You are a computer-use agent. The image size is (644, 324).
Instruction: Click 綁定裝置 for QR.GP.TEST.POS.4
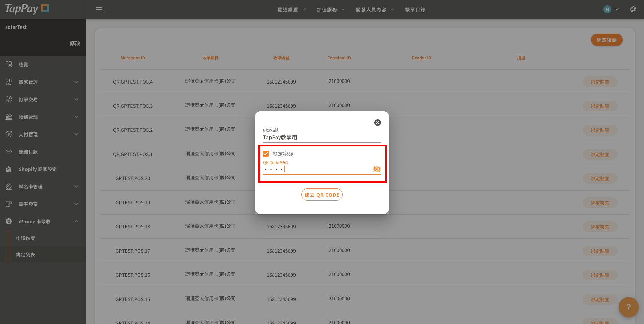click(600, 82)
